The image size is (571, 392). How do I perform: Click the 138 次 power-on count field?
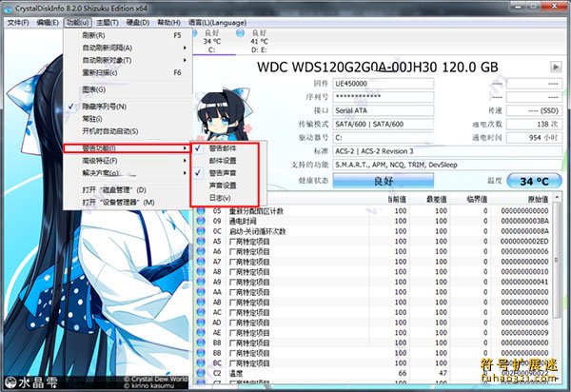click(534, 124)
